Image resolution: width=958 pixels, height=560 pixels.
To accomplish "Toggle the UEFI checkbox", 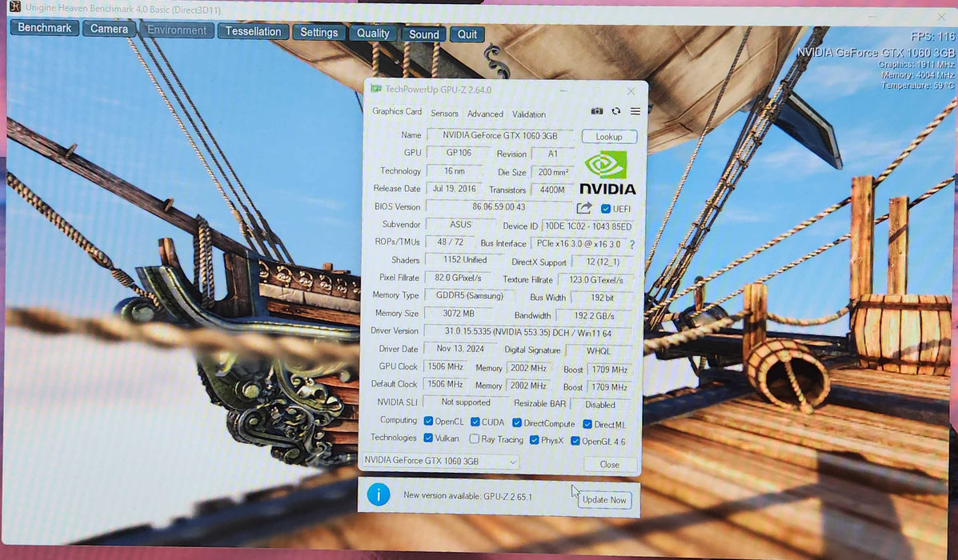I will pyautogui.click(x=606, y=209).
